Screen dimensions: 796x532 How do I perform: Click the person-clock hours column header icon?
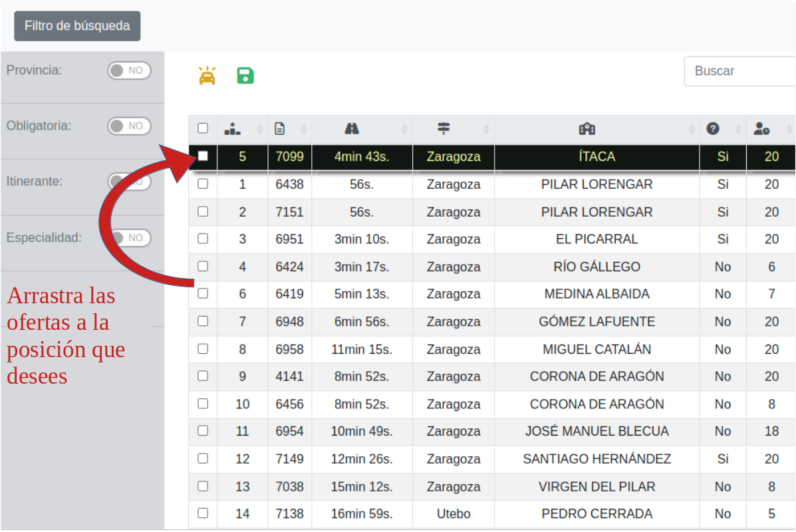(x=761, y=129)
